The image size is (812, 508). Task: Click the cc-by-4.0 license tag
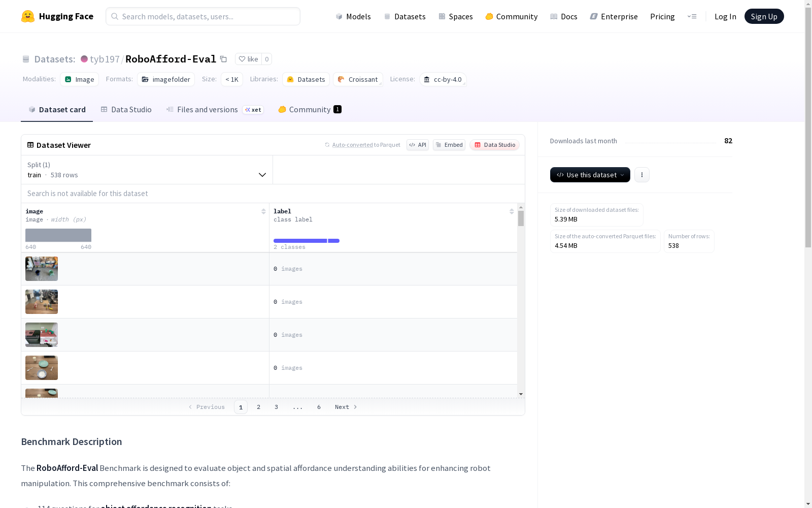[x=443, y=79]
